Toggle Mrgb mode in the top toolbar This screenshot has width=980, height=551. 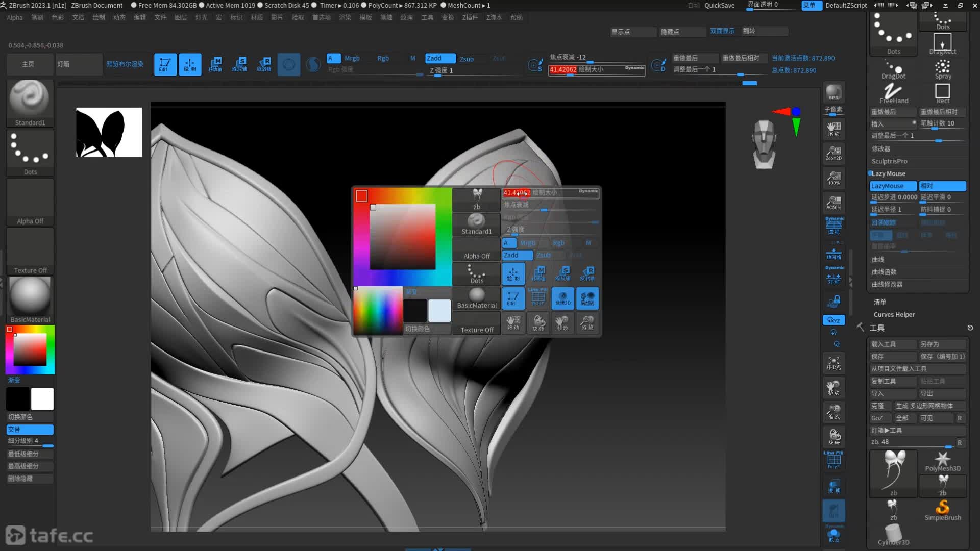(x=352, y=58)
